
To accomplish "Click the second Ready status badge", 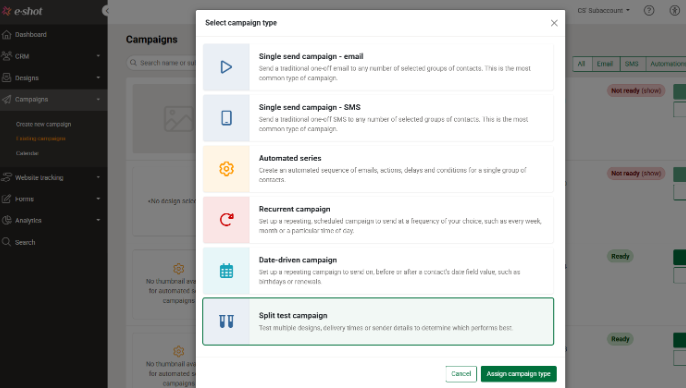I will (620, 339).
